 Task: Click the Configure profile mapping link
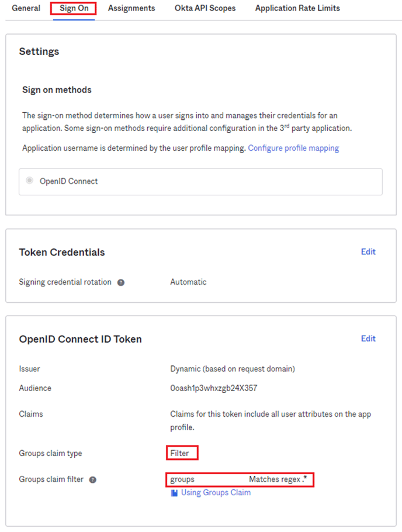tap(293, 148)
